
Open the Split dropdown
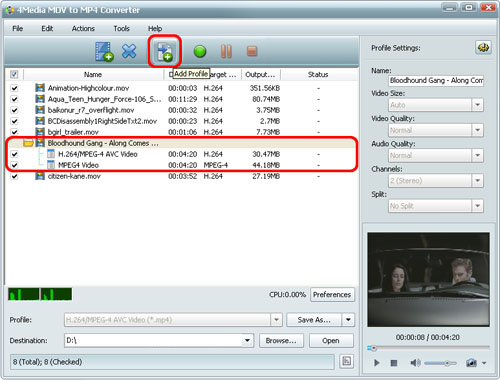[477, 206]
